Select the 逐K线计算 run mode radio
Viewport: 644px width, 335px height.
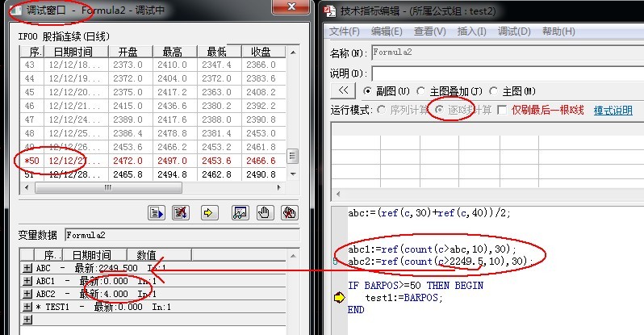point(439,110)
